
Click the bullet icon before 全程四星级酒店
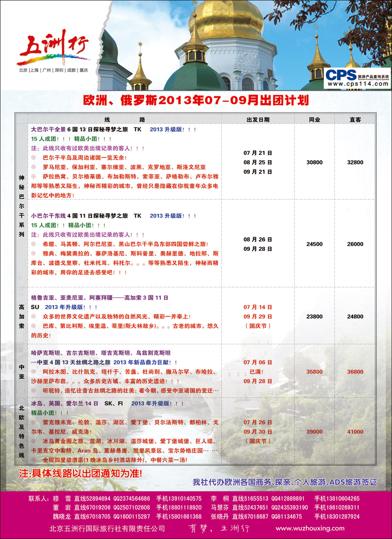click(34, 460)
